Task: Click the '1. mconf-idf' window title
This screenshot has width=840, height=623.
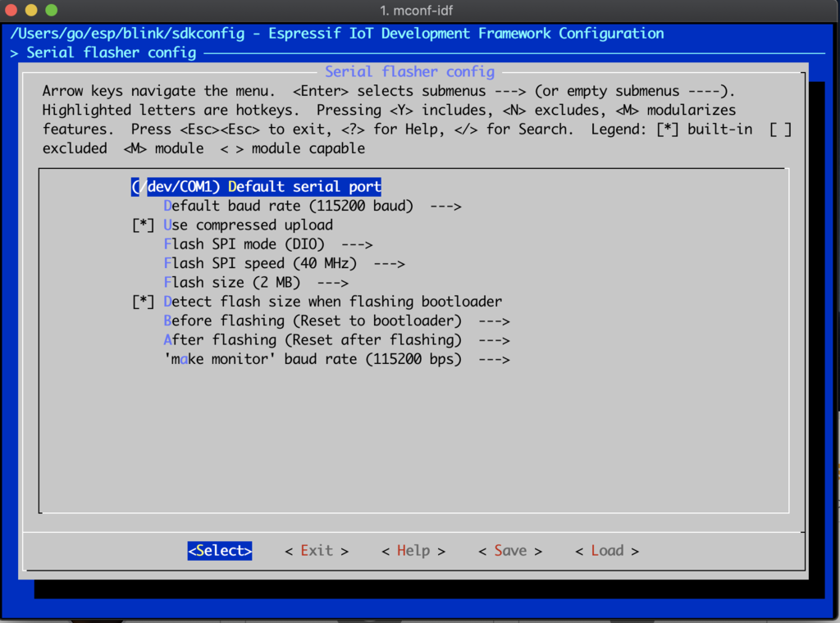Action: pos(416,10)
